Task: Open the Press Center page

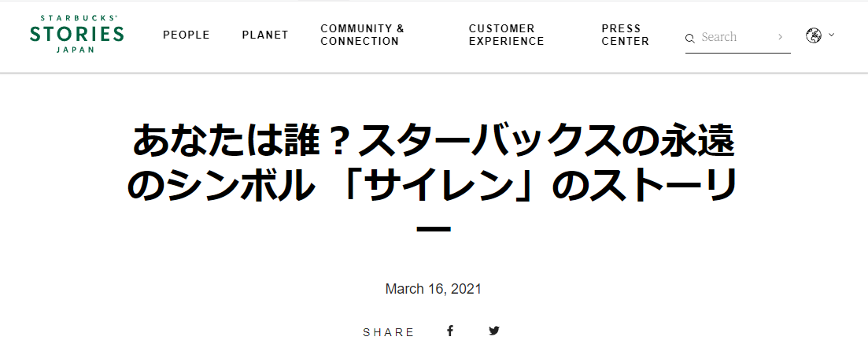Action: pyautogui.click(x=625, y=35)
